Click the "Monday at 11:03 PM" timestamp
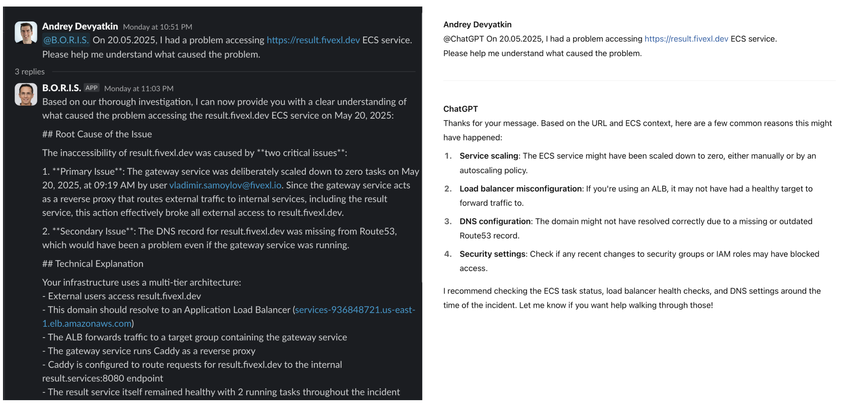The width and height of the screenshot is (868, 409). coord(139,89)
